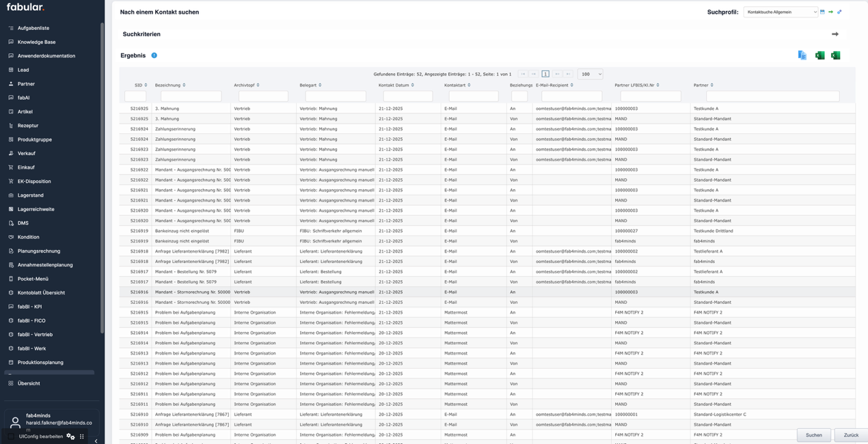Click the blue info icon beside Ergebnis
This screenshot has width=868, height=444.
point(154,55)
